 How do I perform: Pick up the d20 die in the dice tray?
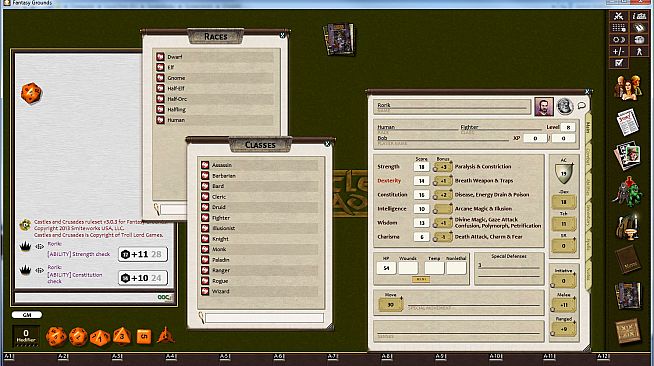[x=56, y=336]
